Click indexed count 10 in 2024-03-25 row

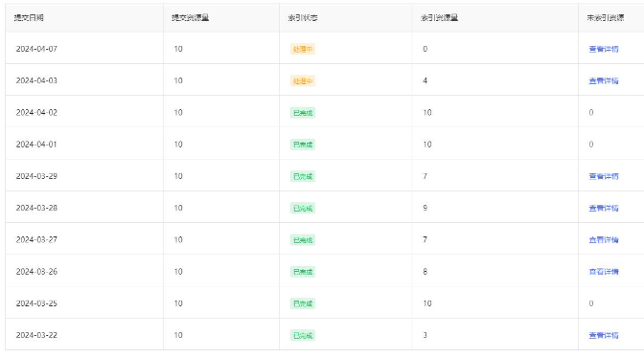click(427, 303)
